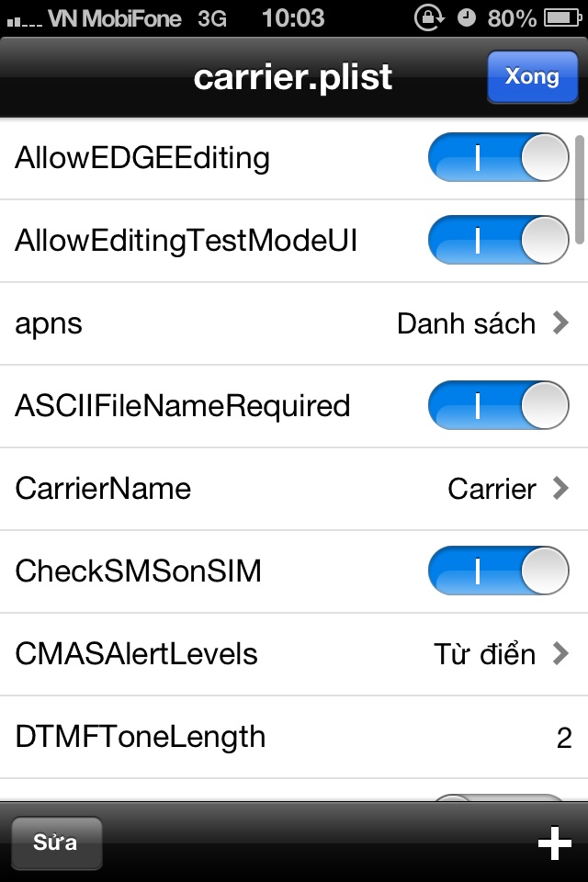Expand the CMASAlertLevels chevron
The width and height of the screenshot is (588, 882).
click(x=560, y=653)
